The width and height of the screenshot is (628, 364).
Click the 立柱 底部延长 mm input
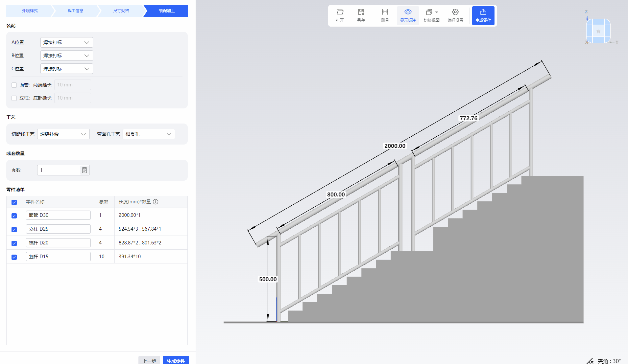(73, 98)
